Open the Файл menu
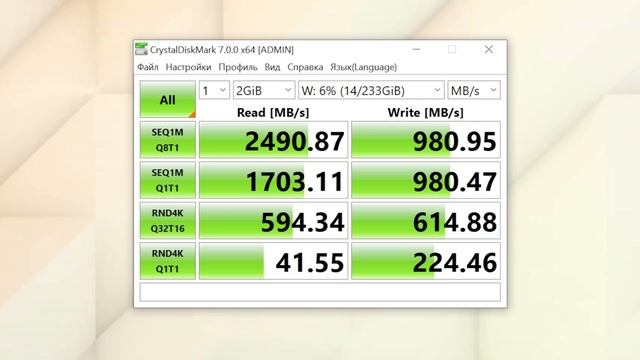The image size is (640, 360). click(148, 67)
